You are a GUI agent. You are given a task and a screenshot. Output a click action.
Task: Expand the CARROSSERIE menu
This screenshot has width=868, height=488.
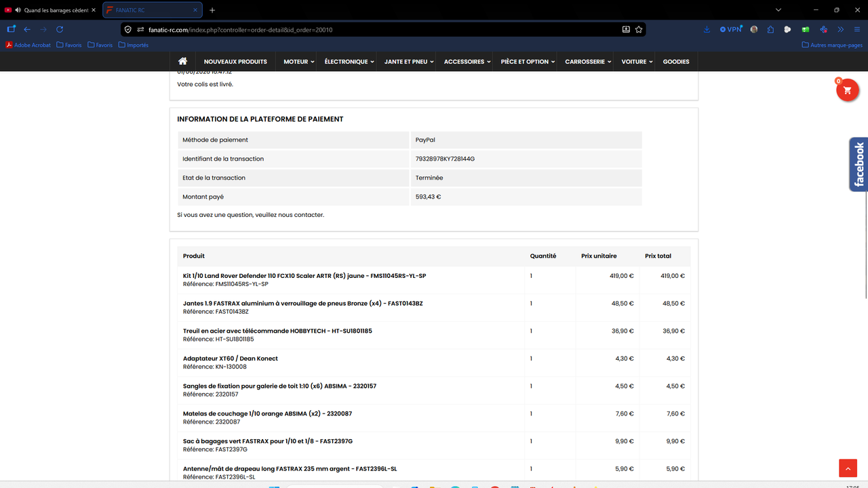click(588, 62)
